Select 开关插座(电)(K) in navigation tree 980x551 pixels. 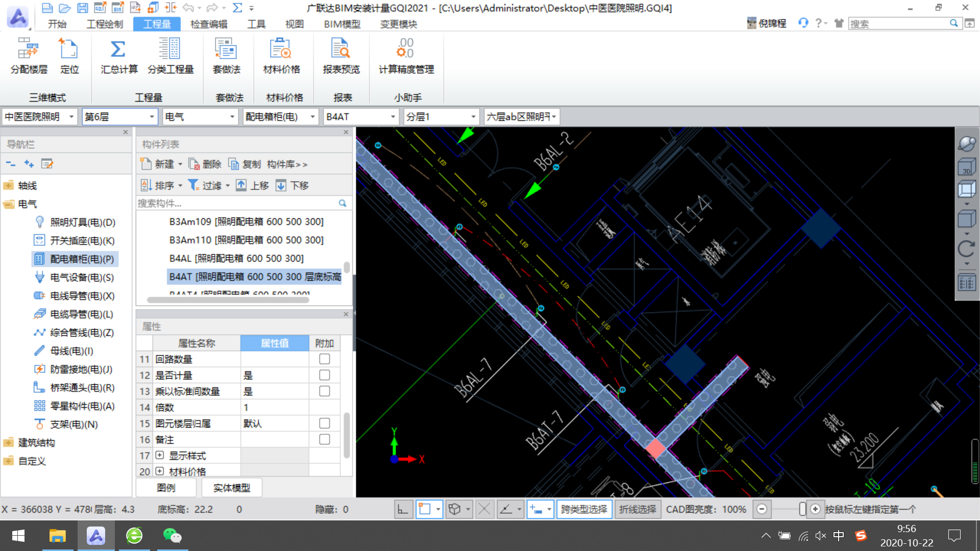[74, 241]
